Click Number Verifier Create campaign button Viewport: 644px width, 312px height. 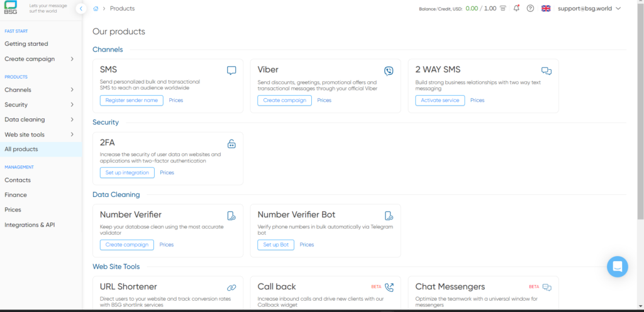(127, 245)
